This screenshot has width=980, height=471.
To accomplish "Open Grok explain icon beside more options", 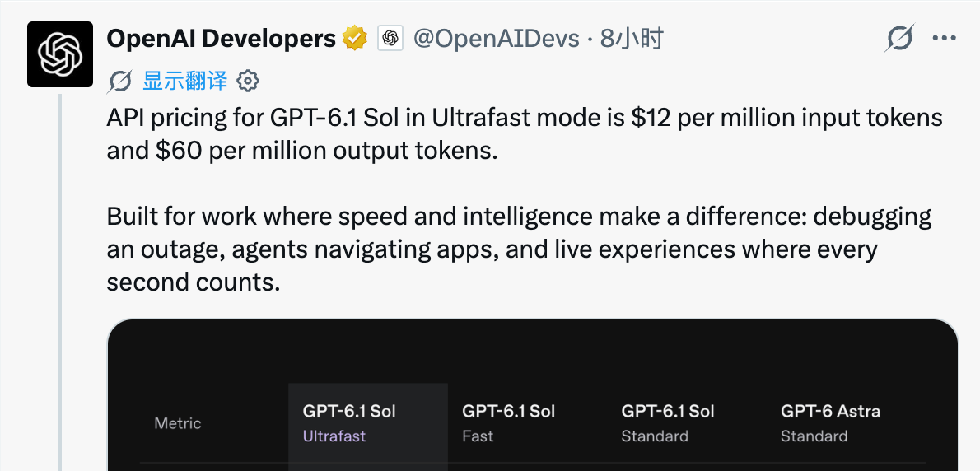I will [x=899, y=39].
